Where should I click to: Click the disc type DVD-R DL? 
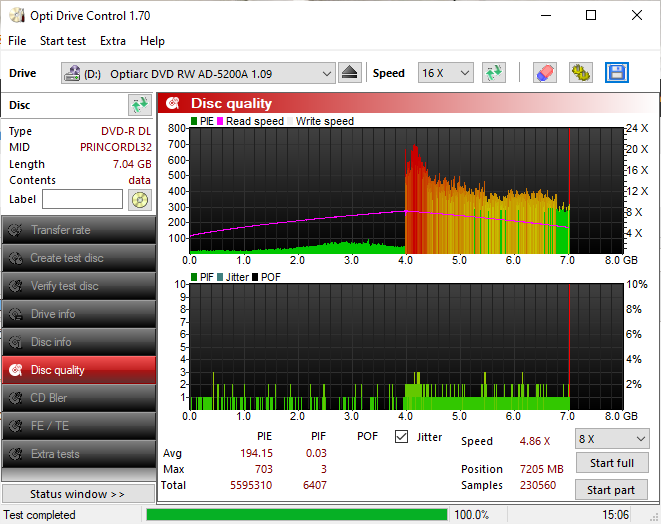pyautogui.click(x=126, y=131)
